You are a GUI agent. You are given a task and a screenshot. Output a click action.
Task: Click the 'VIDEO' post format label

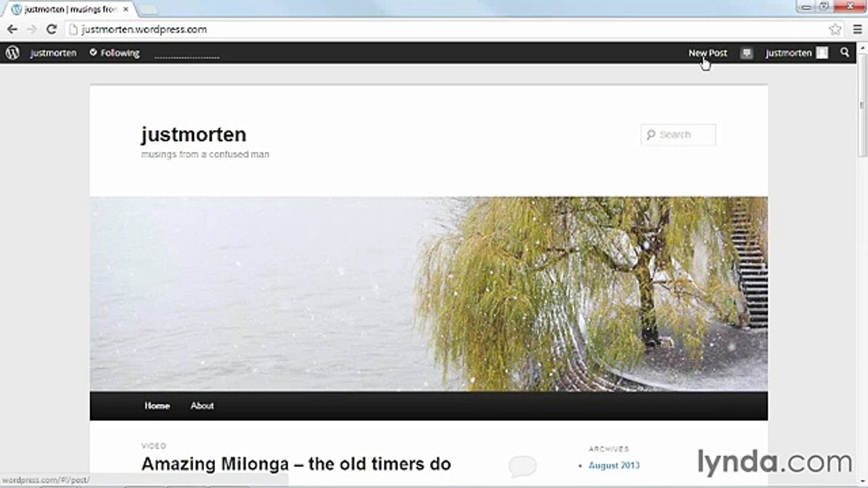coord(153,446)
